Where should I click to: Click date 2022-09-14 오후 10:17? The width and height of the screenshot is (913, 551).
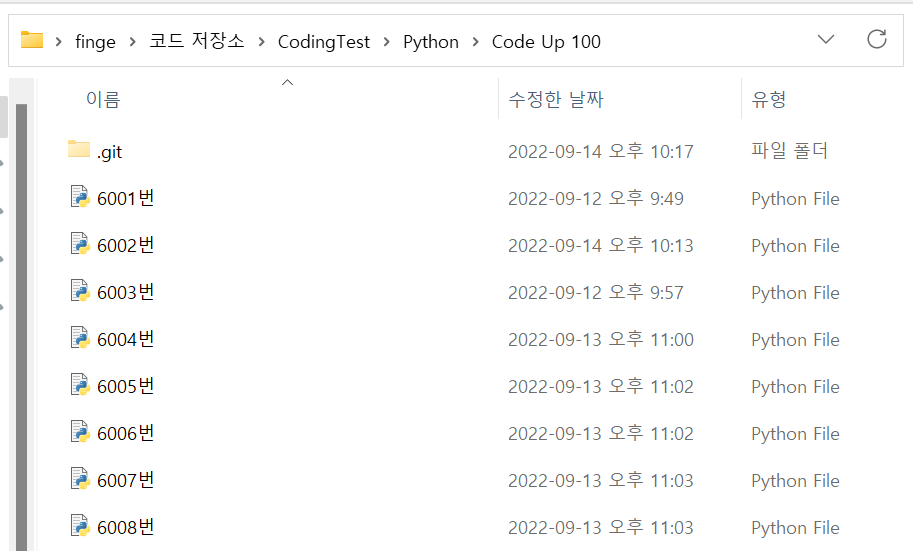click(x=600, y=151)
